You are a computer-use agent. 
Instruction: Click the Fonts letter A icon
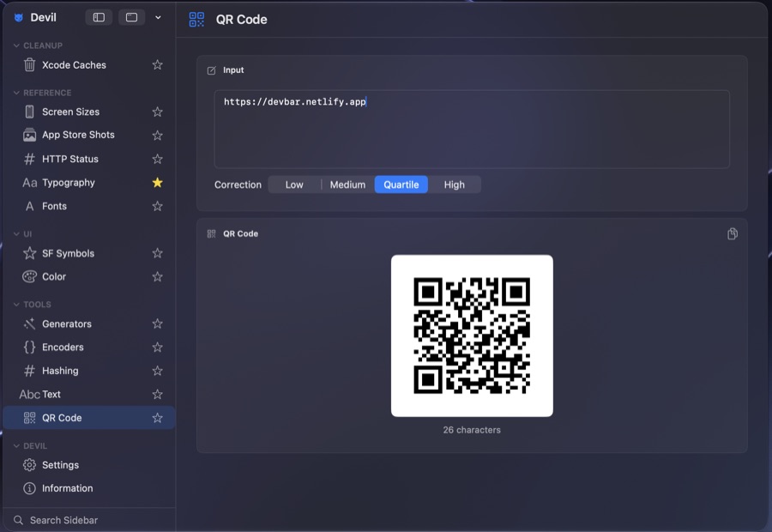coord(29,207)
